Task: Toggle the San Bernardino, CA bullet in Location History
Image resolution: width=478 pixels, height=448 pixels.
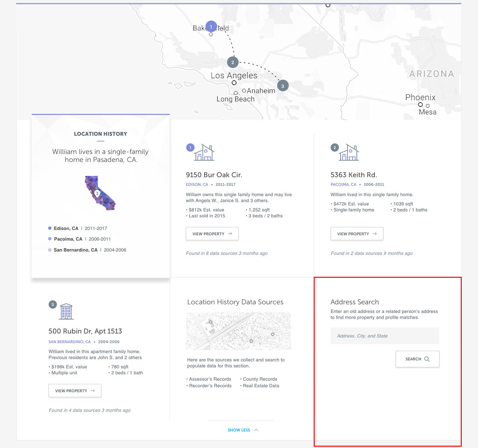Action: click(50, 250)
